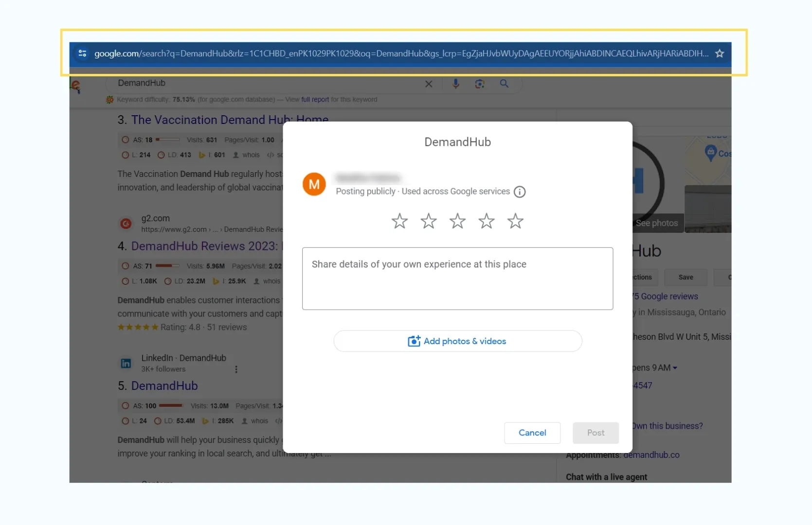The width and height of the screenshot is (812, 525).
Task: Select the third rating star
Action: [457, 221]
